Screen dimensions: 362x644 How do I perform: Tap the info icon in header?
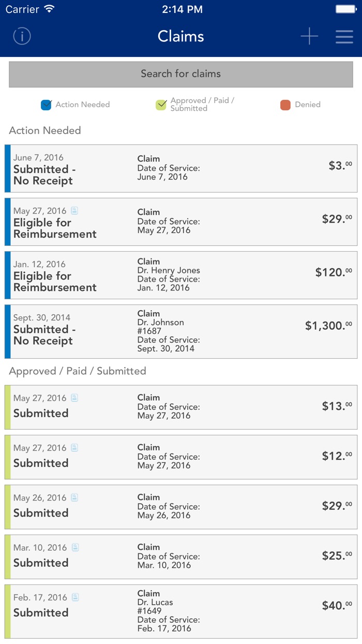22,36
